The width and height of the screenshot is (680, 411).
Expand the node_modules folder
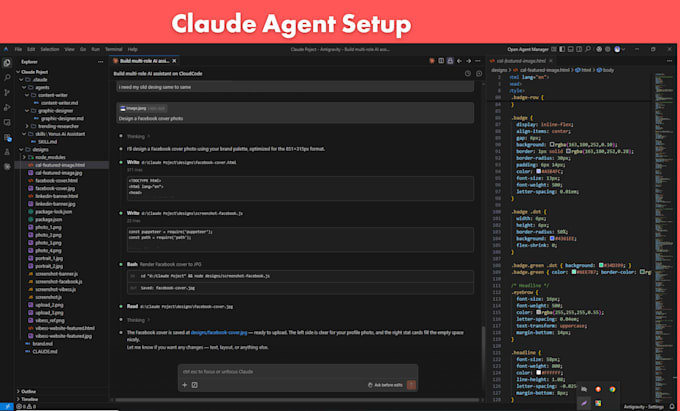pyautogui.click(x=24, y=157)
